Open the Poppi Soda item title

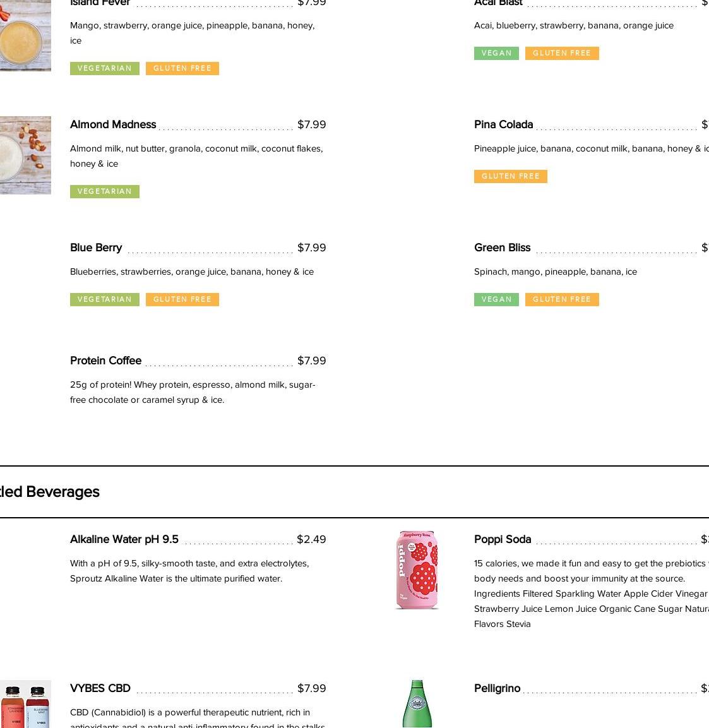[x=503, y=539]
